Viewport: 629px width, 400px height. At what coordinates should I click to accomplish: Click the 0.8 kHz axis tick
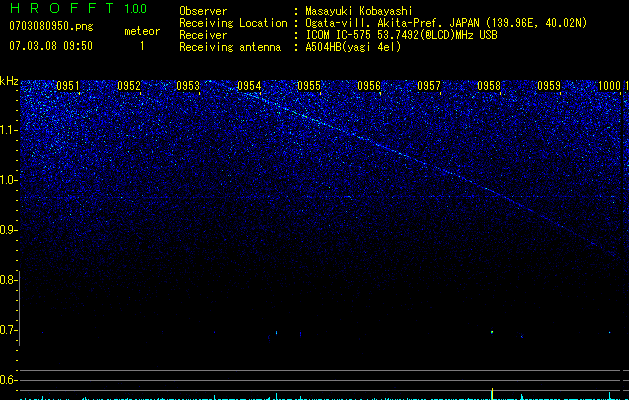click(9, 280)
